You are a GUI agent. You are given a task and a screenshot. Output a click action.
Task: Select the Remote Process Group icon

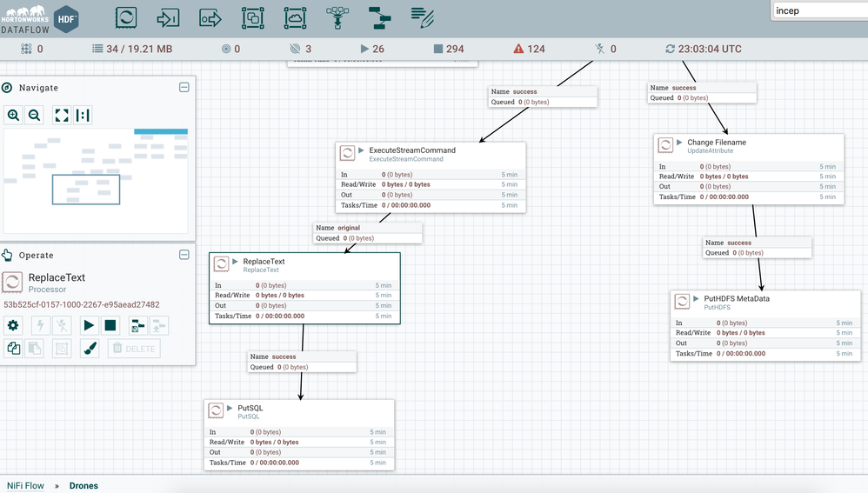tap(295, 17)
